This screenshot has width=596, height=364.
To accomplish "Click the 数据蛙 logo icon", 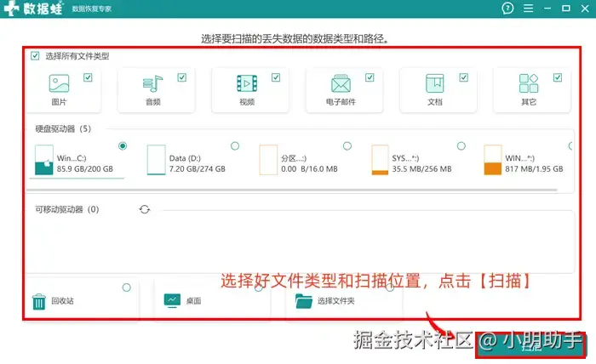I will 11,9.
